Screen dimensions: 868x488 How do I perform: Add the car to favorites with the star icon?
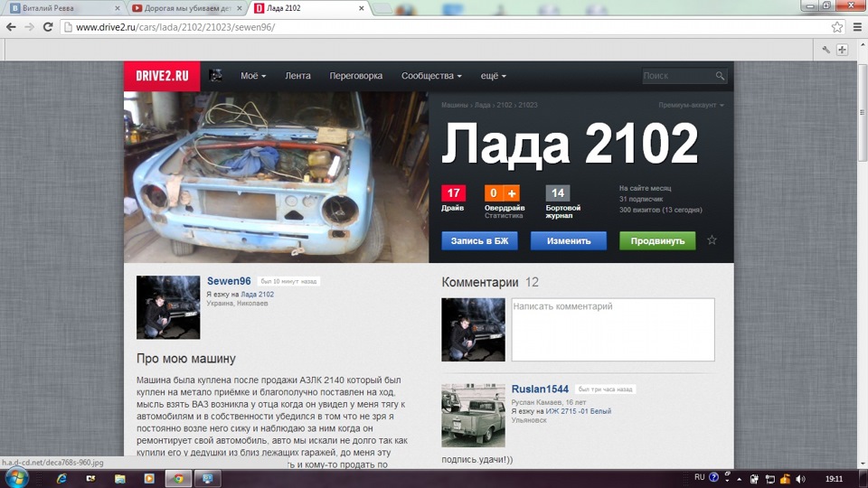pos(712,240)
